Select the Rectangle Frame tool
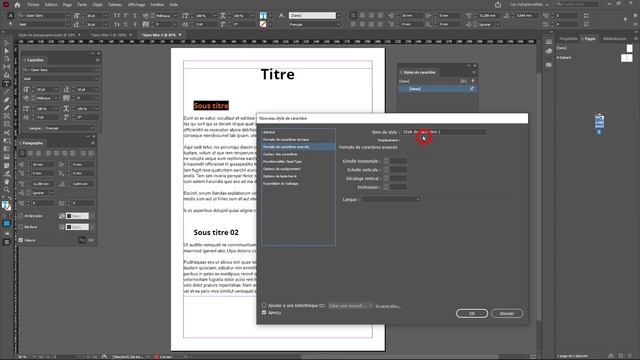640x360 pixels. point(7,116)
